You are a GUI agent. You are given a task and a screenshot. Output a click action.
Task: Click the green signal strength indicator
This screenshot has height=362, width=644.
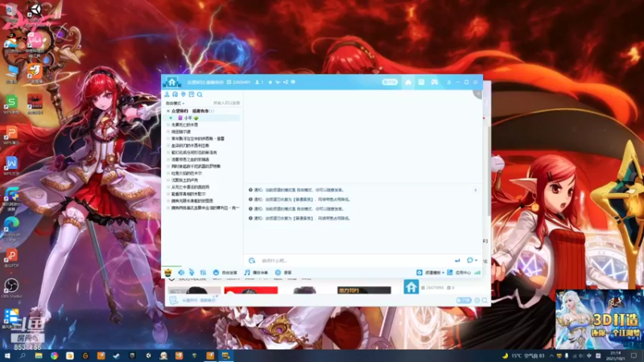pos(477,273)
